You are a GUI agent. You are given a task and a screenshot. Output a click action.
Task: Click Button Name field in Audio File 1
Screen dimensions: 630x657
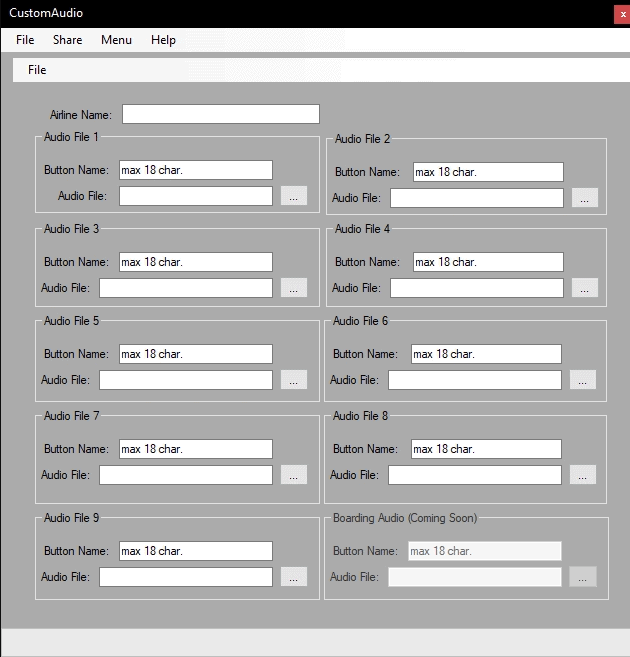pyautogui.click(x=195, y=170)
